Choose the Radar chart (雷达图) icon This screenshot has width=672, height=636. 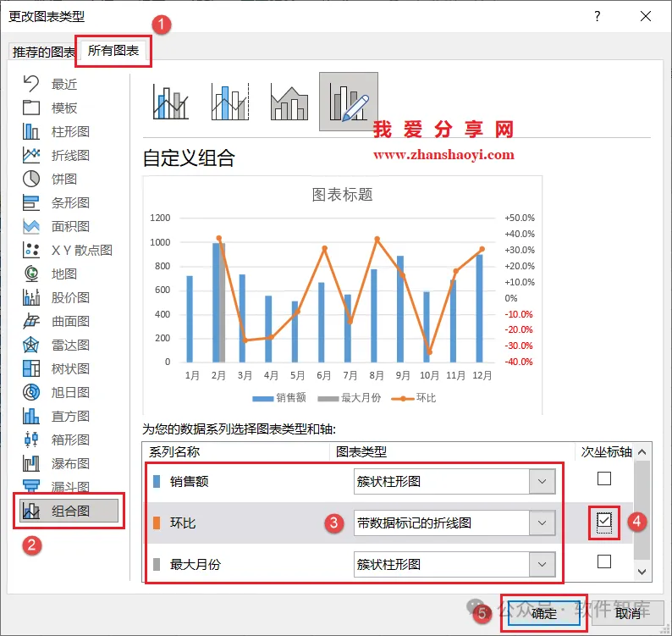30,345
